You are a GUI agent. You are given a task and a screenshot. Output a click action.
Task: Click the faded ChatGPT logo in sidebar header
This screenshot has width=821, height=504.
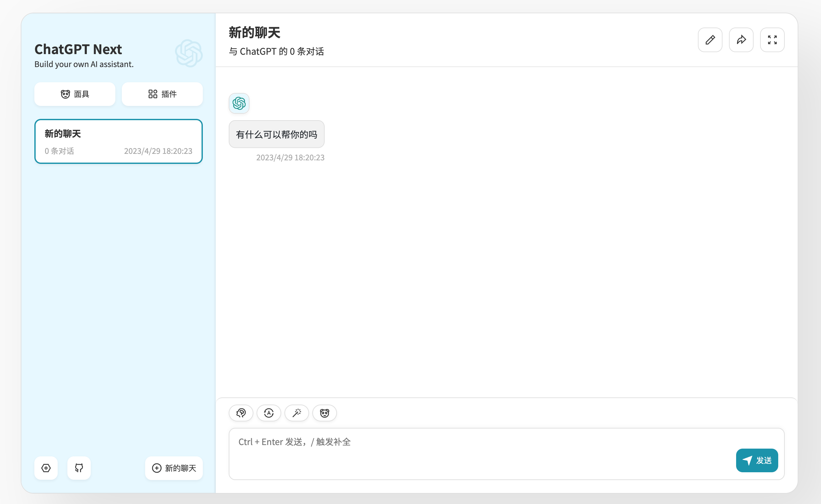coord(189,53)
